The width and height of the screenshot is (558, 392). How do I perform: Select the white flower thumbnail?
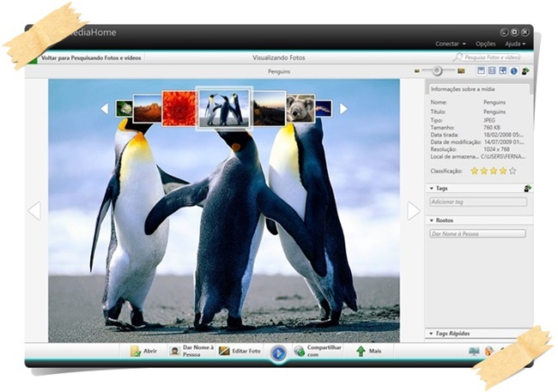click(124, 108)
